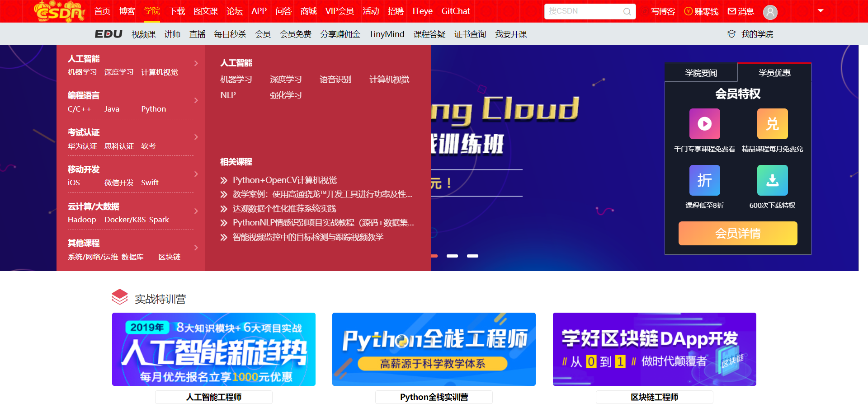Screen dimensions: 868x408
Task: Open the Python全栈工程师 banner thumbnail
Action: [434, 349]
